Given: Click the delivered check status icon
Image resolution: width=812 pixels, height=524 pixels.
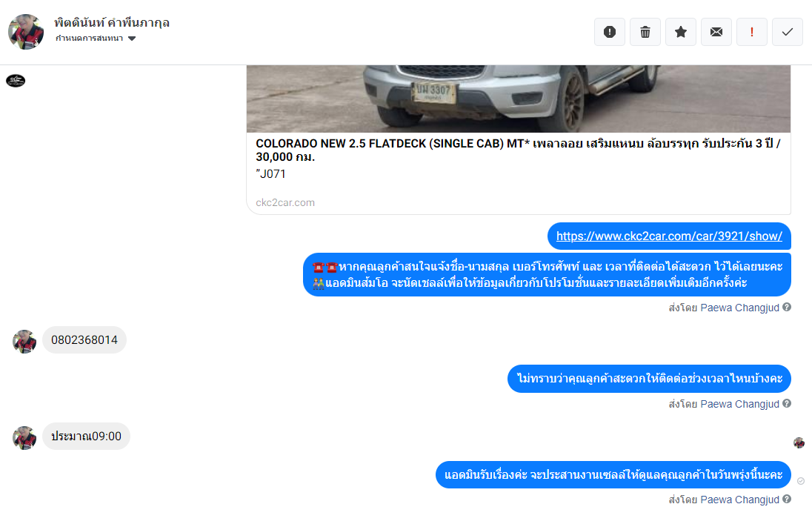Looking at the screenshot, I should pos(801,481).
